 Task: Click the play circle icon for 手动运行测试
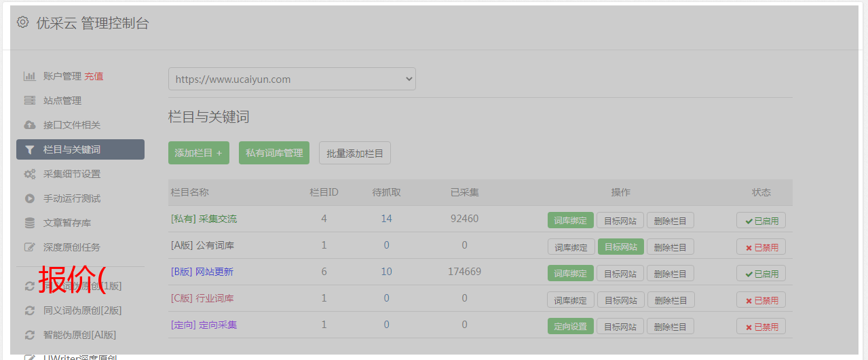30,198
